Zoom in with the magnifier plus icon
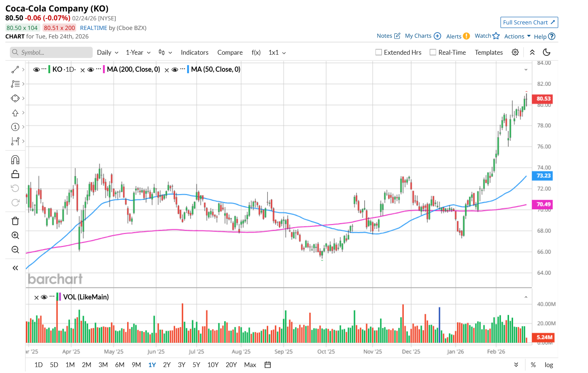 click(x=15, y=235)
